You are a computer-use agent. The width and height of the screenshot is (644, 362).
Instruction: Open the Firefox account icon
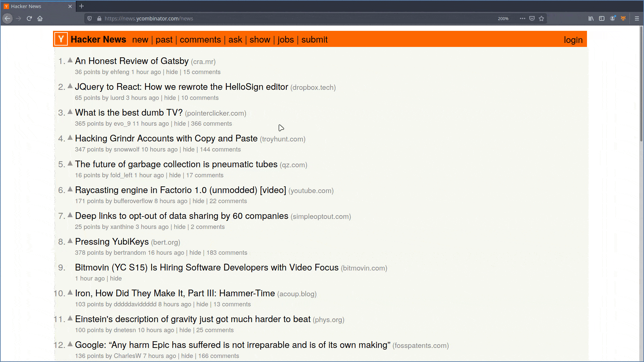(x=612, y=18)
